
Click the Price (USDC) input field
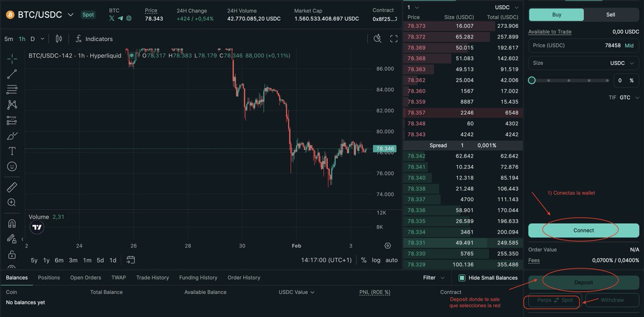point(583,46)
